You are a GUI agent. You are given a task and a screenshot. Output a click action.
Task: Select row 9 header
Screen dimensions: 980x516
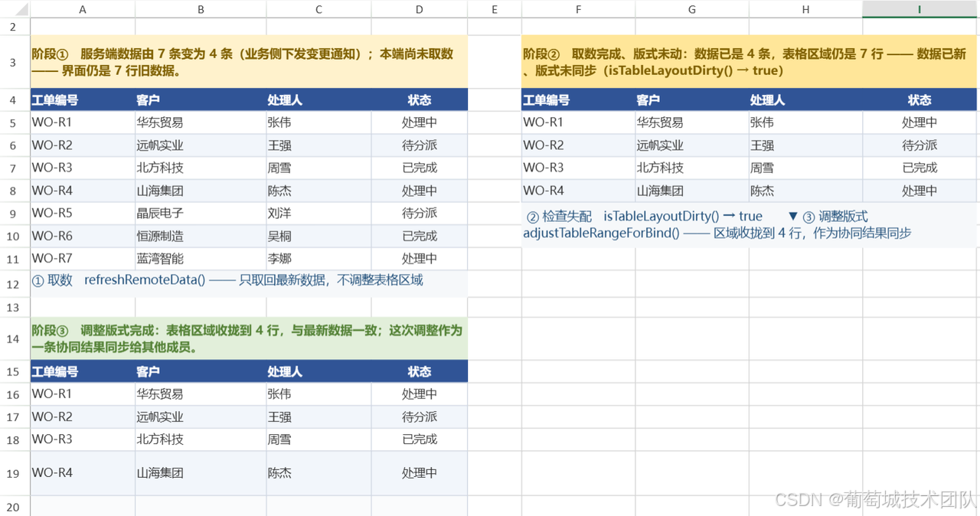click(x=15, y=213)
